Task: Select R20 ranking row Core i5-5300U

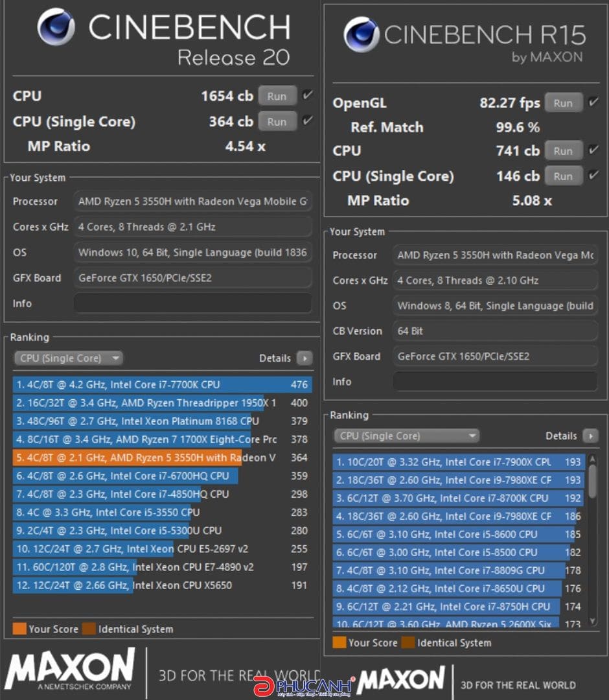Action: [x=163, y=530]
